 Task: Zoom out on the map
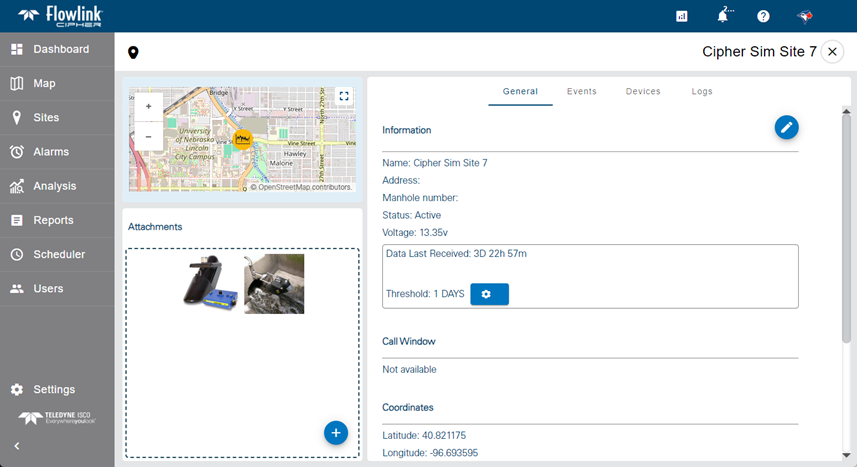[148, 136]
